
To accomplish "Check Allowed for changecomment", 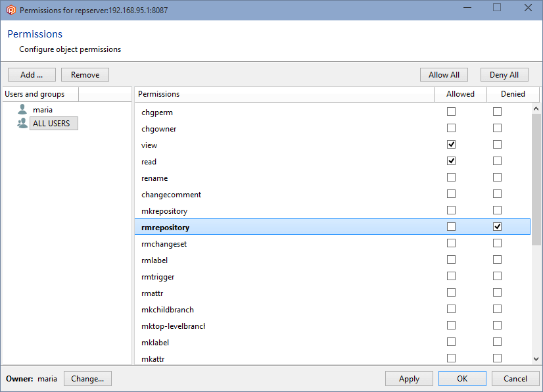I will point(451,194).
